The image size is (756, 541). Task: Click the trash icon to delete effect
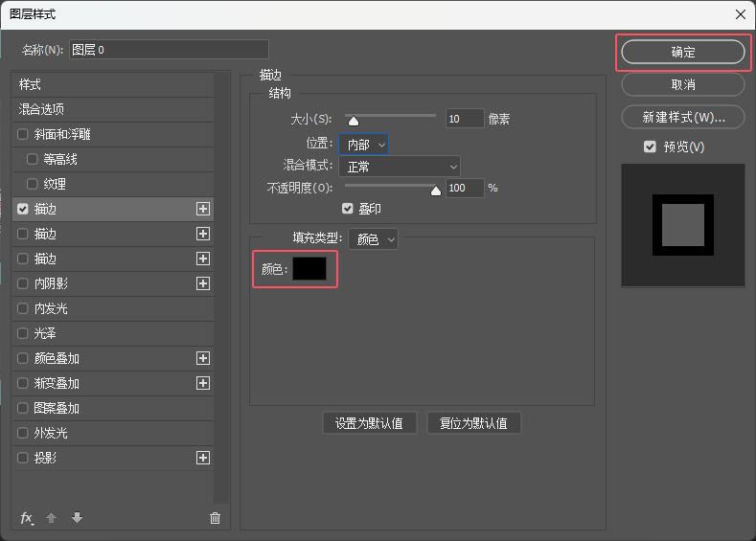click(215, 518)
